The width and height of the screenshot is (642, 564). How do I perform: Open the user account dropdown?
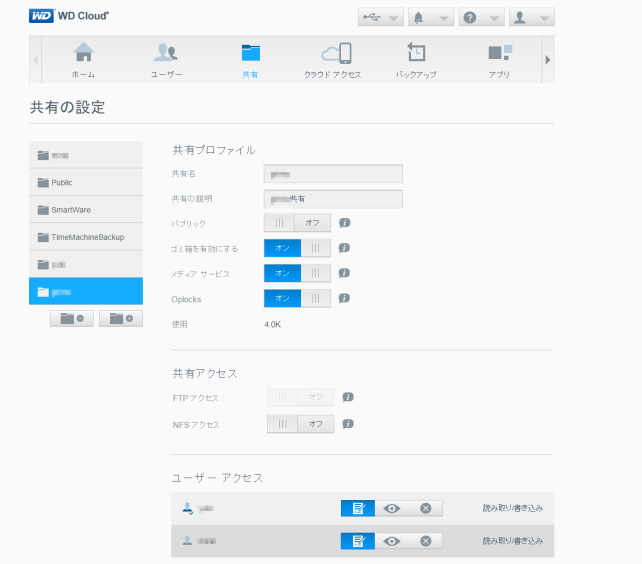(531, 17)
